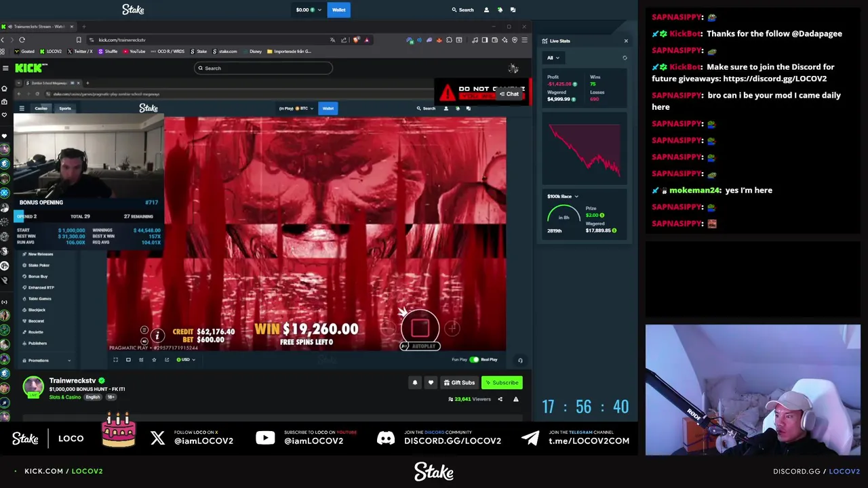The width and height of the screenshot is (868, 488).
Task: Open the Shuffle bookmark
Action: pyautogui.click(x=108, y=52)
